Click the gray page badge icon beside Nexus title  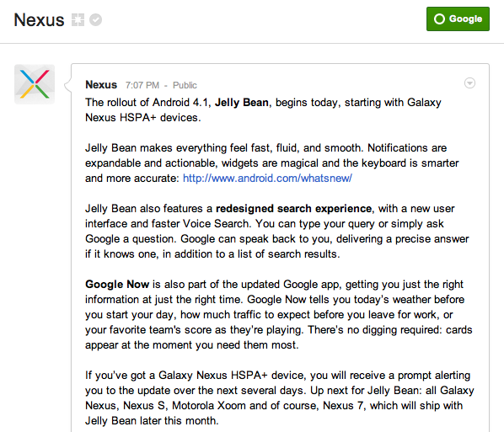tap(78, 20)
